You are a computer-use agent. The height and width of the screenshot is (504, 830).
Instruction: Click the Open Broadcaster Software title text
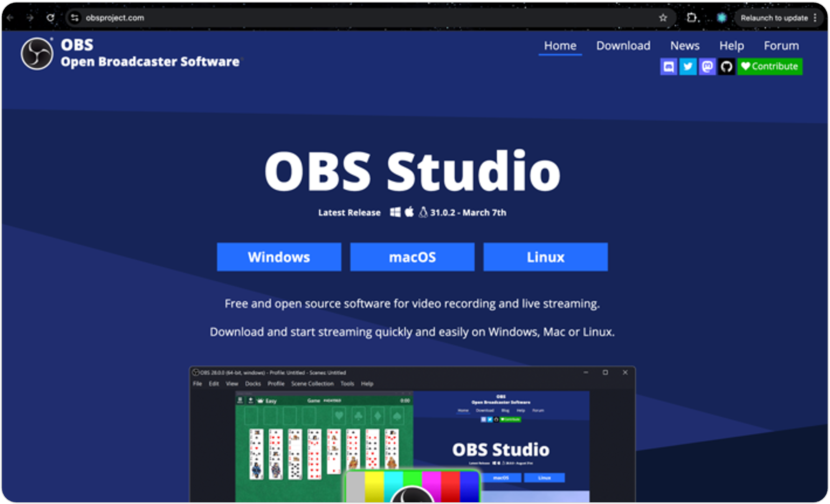point(150,62)
